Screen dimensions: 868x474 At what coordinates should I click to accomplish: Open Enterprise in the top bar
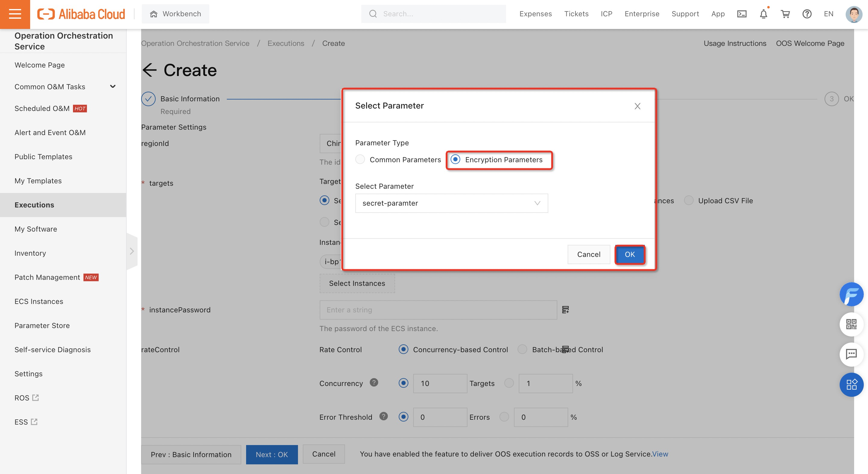(x=641, y=14)
